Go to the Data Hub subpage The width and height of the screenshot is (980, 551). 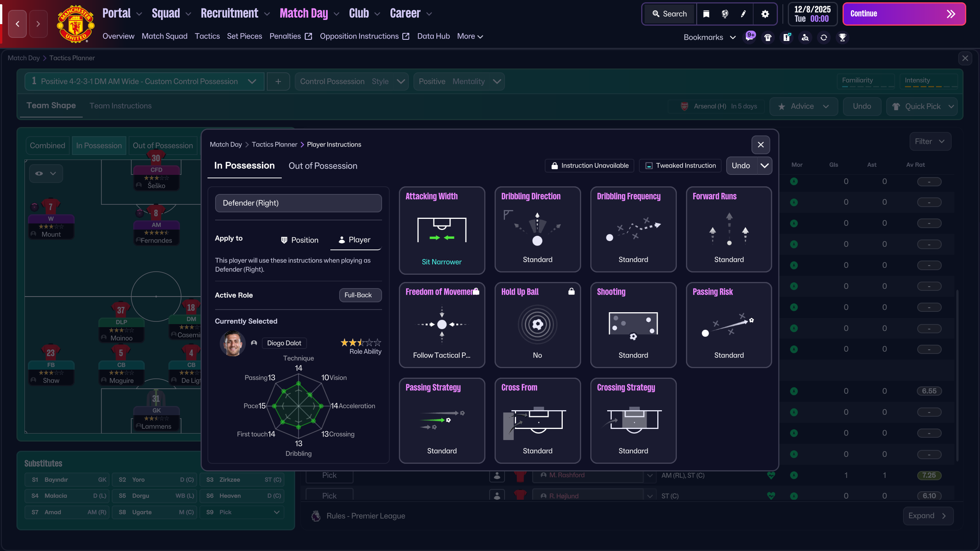click(433, 36)
